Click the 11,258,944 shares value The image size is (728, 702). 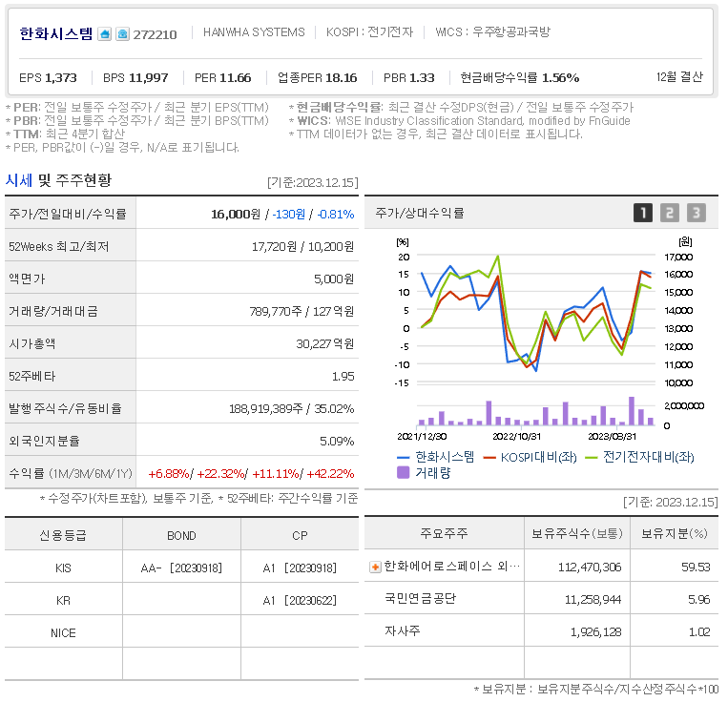(593, 599)
